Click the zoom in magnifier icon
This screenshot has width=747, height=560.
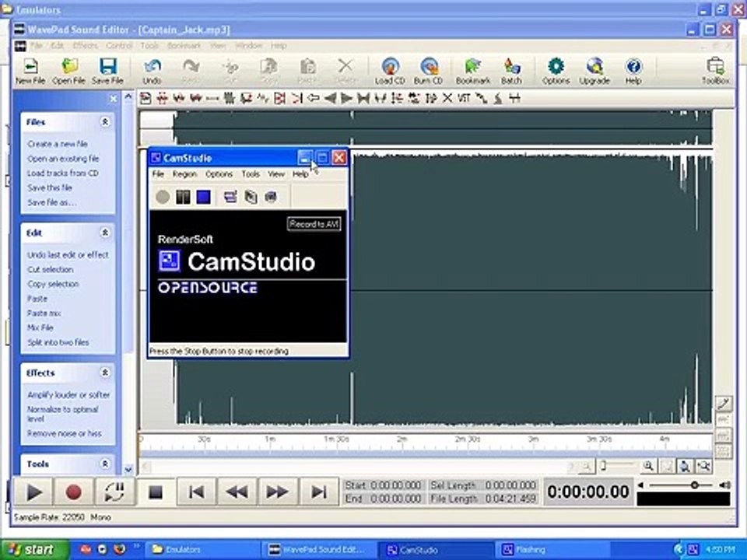pyautogui.click(x=648, y=466)
